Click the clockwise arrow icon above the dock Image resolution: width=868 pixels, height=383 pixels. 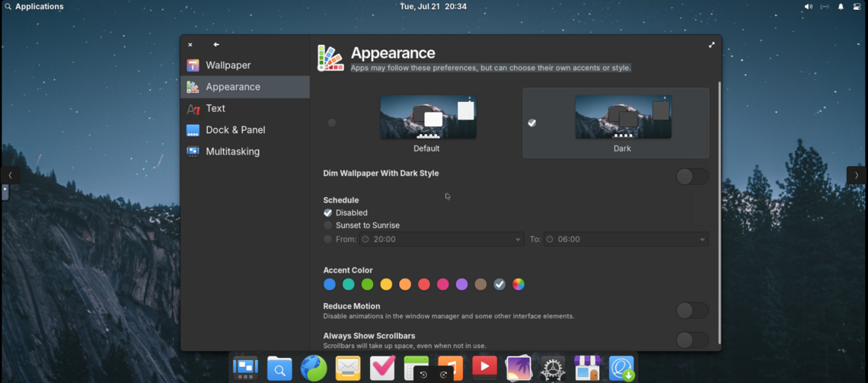click(443, 375)
